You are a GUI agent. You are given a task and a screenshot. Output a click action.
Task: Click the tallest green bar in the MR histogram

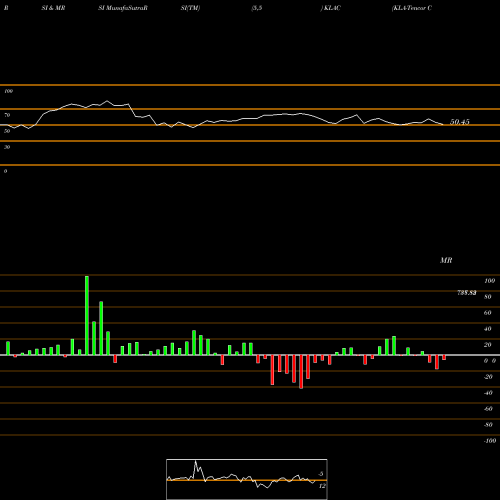click(87, 315)
